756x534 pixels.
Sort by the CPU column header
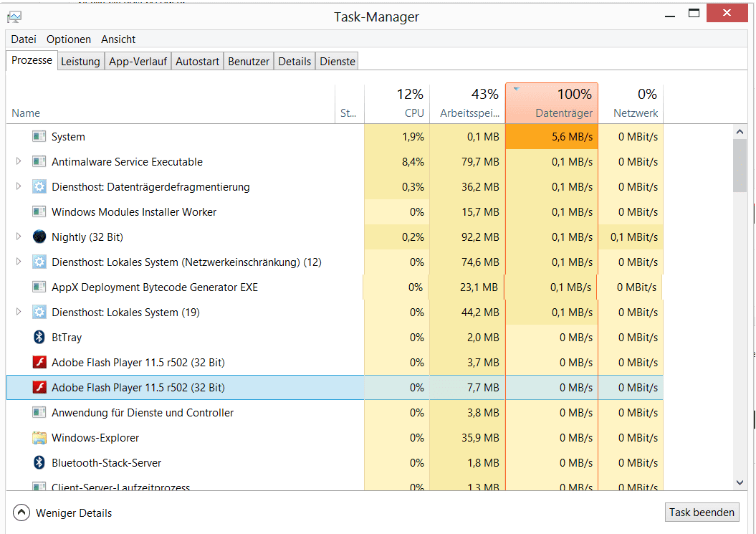(x=397, y=104)
